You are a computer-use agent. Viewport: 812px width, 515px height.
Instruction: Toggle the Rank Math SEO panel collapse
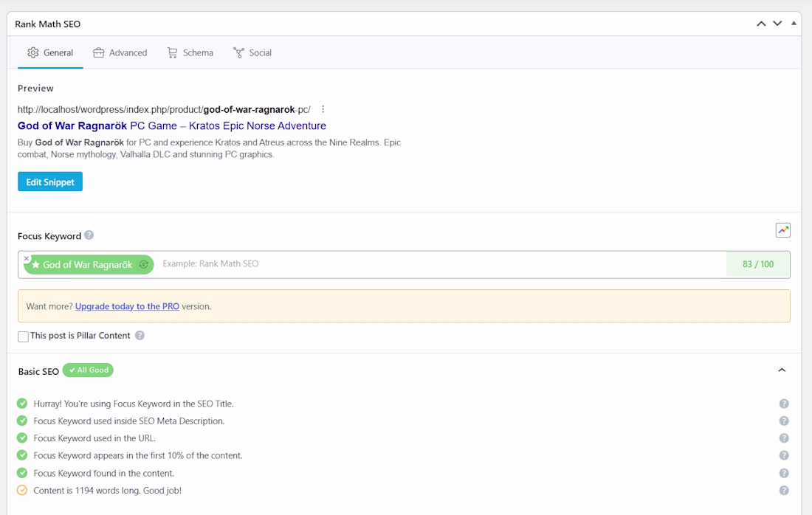click(794, 24)
